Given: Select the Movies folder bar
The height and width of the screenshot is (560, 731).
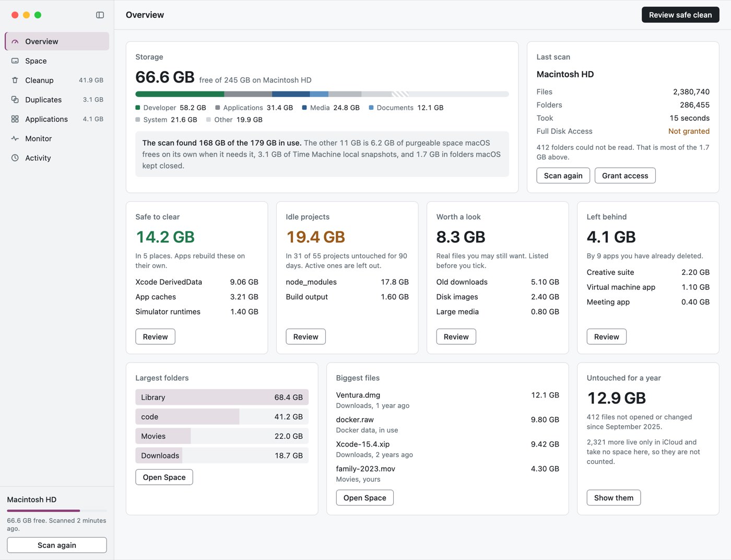Looking at the screenshot, I should click(222, 436).
